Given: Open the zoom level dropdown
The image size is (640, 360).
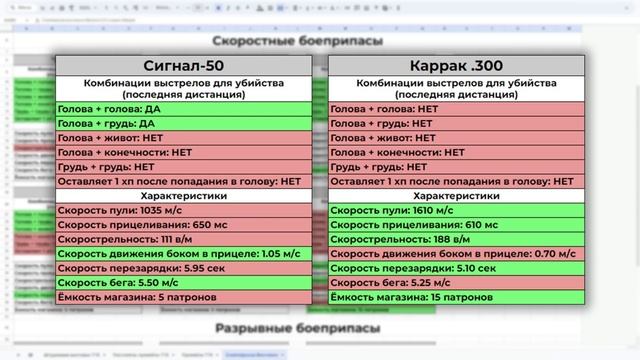Looking at the screenshot, I should click(x=88, y=8).
